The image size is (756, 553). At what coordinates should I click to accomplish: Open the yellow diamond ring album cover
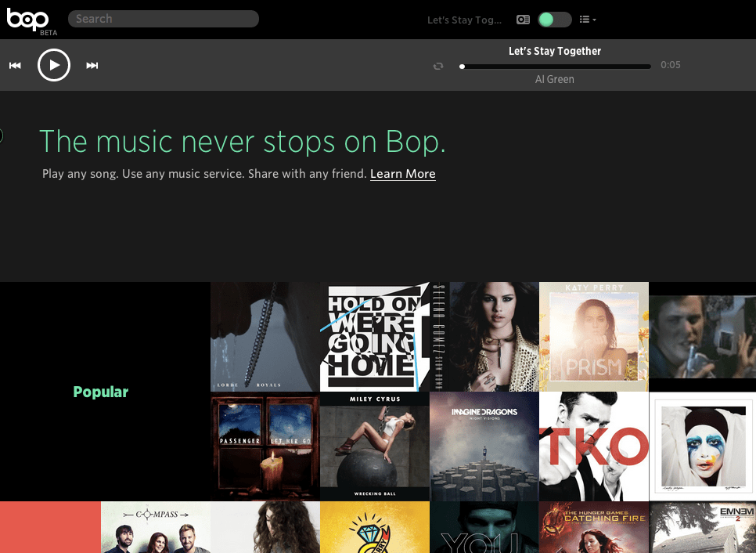coord(375,527)
